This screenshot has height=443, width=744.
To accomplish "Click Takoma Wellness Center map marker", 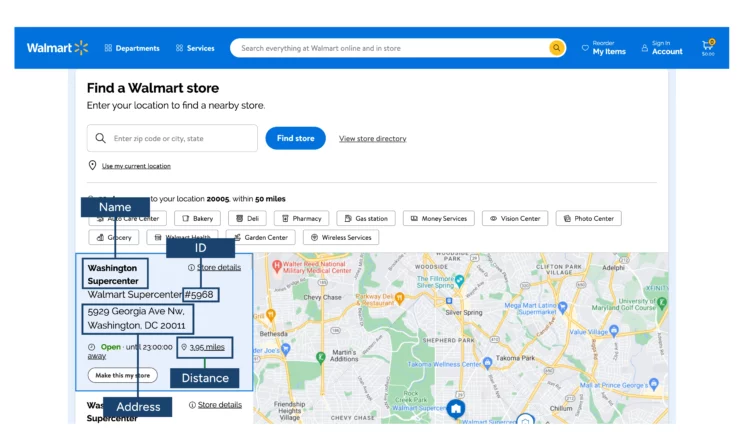I will (x=487, y=364).
